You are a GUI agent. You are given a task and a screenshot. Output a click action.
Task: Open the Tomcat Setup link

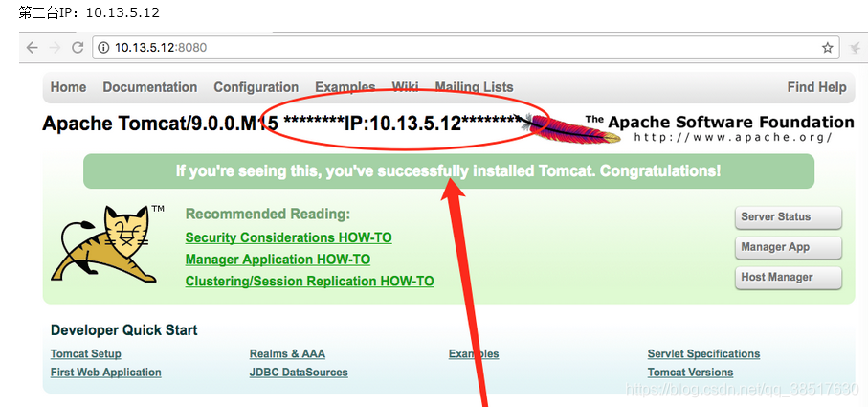(x=86, y=353)
